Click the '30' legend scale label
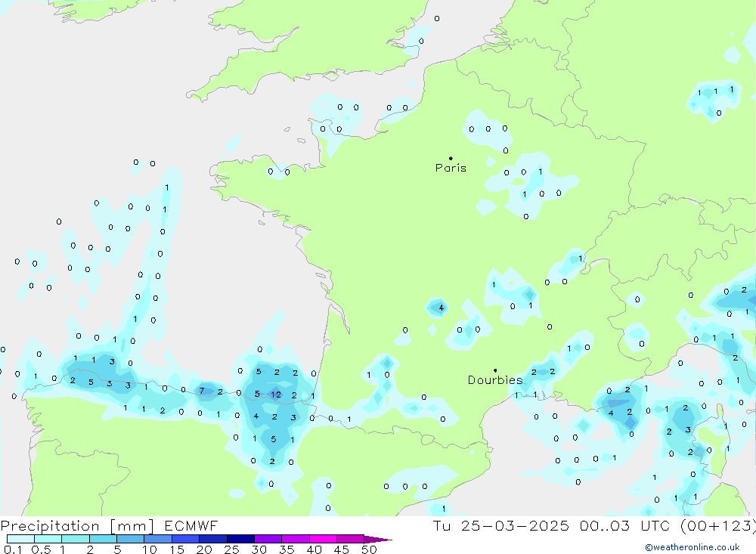 point(259,549)
